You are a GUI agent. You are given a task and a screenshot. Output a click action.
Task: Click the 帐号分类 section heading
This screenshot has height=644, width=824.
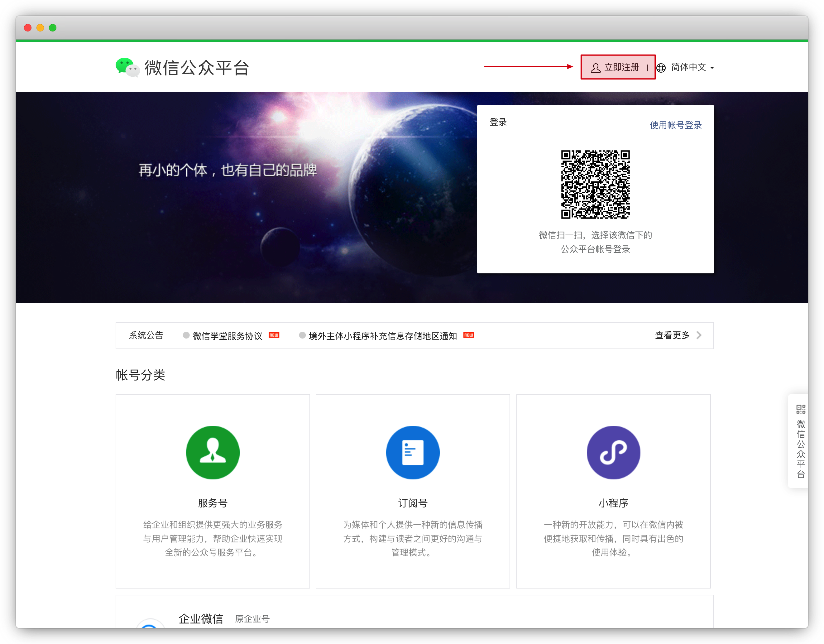(140, 375)
